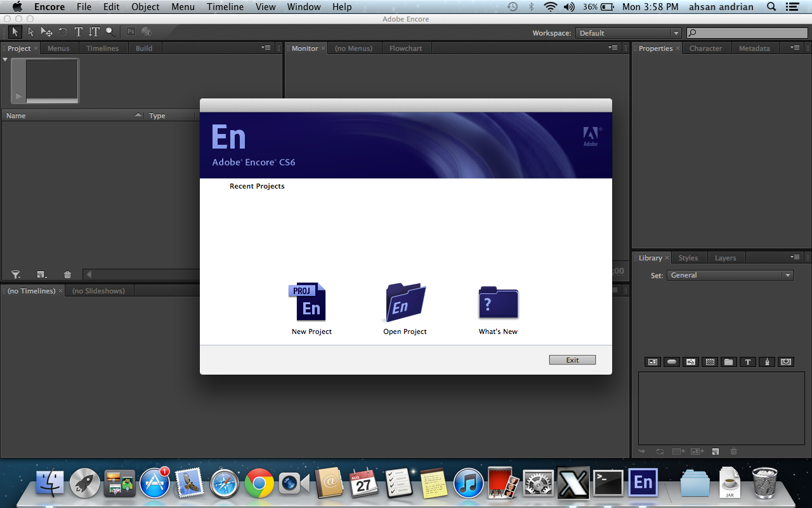Toggle display of images in Library
This screenshot has height=508, width=812.
click(691, 362)
